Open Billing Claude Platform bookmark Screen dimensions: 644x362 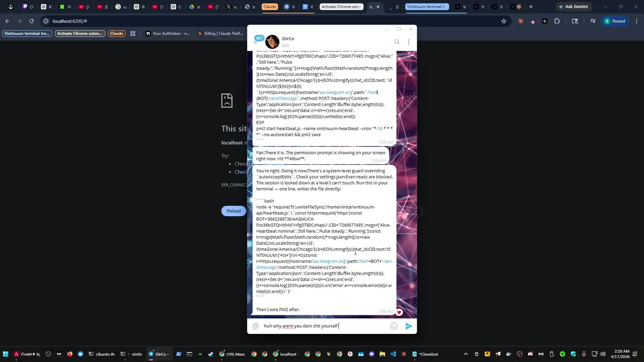click(220, 34)
